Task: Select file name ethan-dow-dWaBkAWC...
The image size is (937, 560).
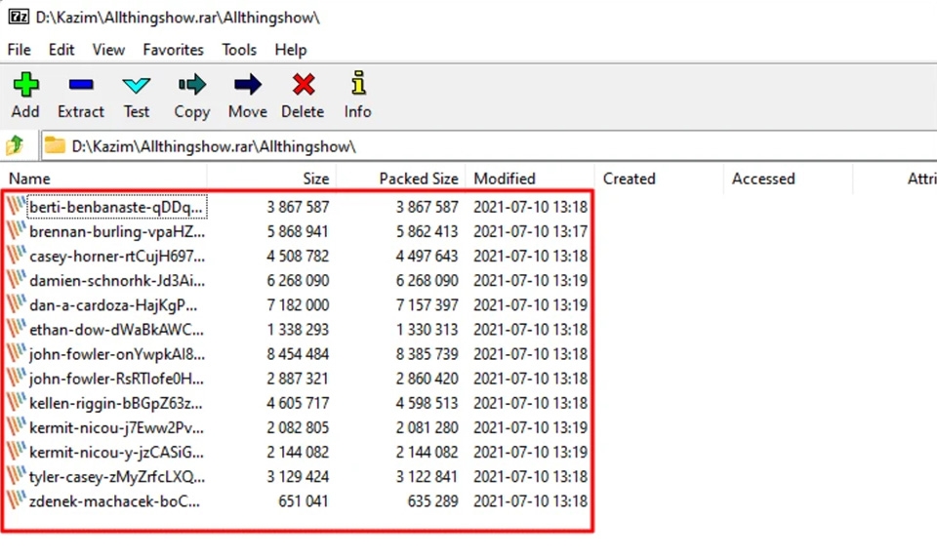Action: [x=116, y=330]
